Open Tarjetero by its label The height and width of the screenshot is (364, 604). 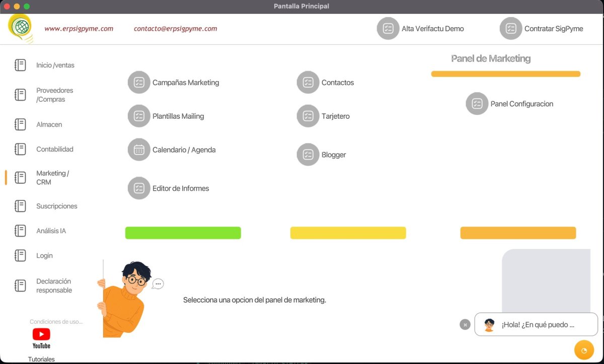click(x=336, y=116)
